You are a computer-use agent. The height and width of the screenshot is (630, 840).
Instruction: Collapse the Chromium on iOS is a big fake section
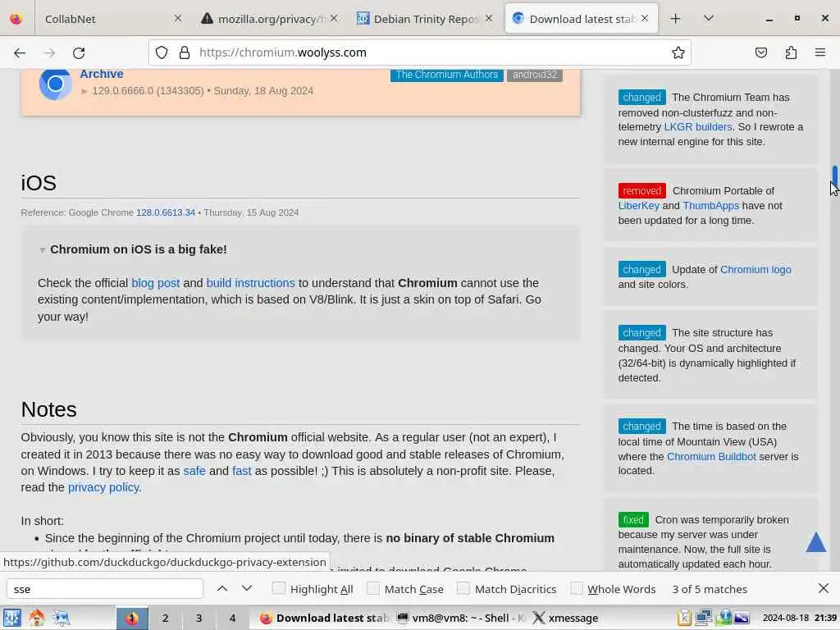tap(43, 250)
